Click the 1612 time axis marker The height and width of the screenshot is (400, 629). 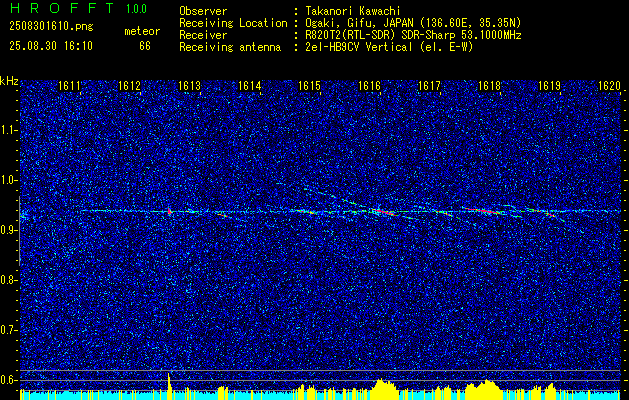click(x=130, y=86)
